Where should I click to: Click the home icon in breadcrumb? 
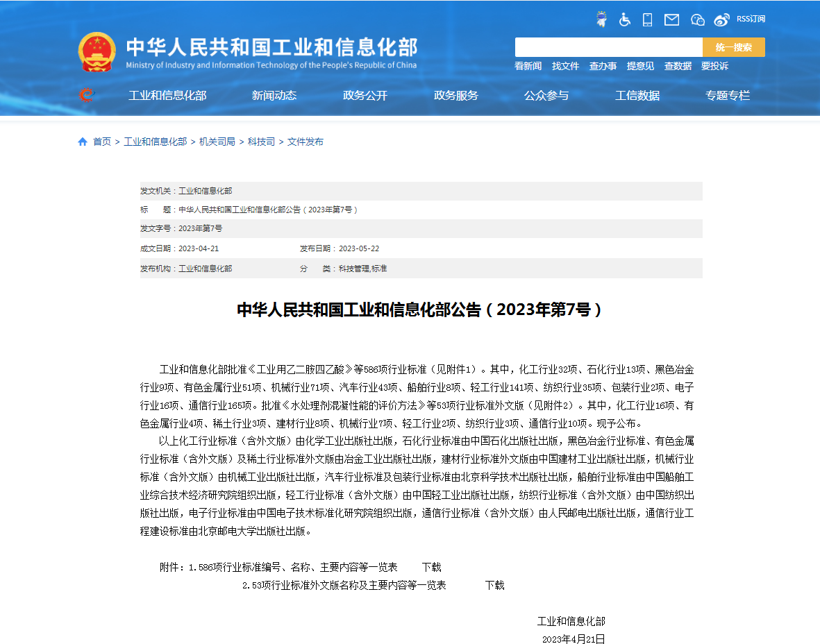click(82, 142)
